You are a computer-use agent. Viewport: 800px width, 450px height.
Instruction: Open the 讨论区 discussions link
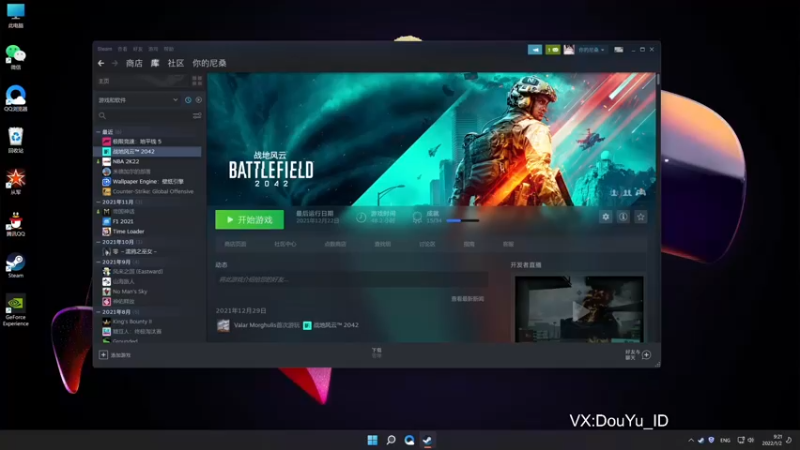tap(427, 244)
